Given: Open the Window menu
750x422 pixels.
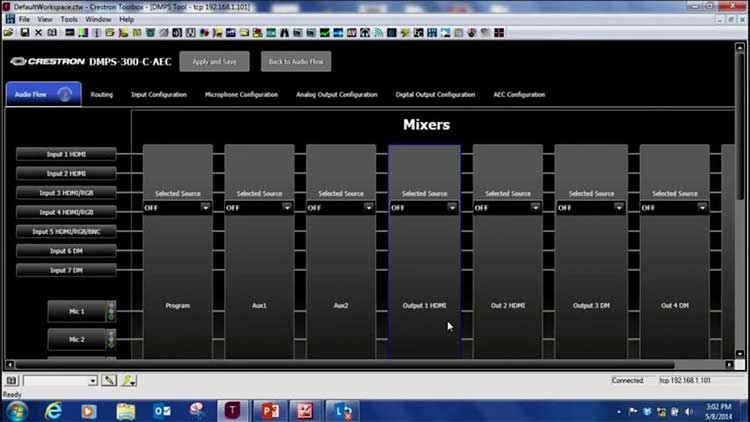Looking at the screenshot, I should pyautogui.click(x=98, y=20).
